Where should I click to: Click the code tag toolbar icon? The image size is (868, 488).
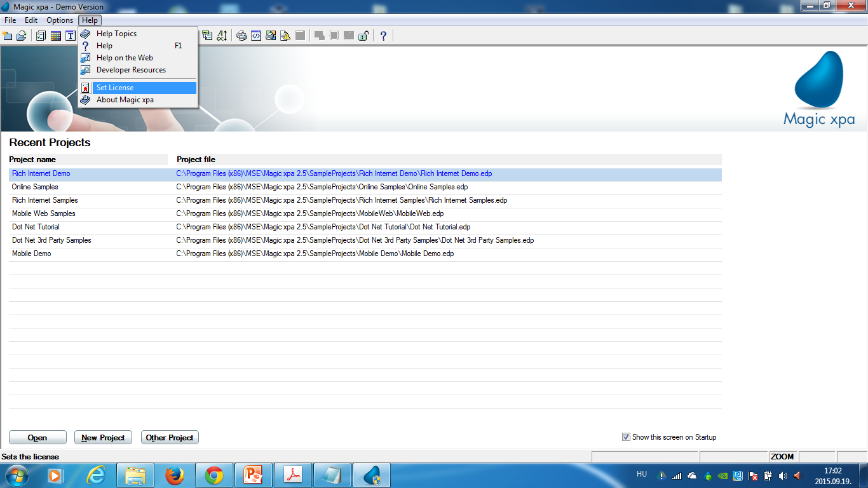tap(256, 36)
